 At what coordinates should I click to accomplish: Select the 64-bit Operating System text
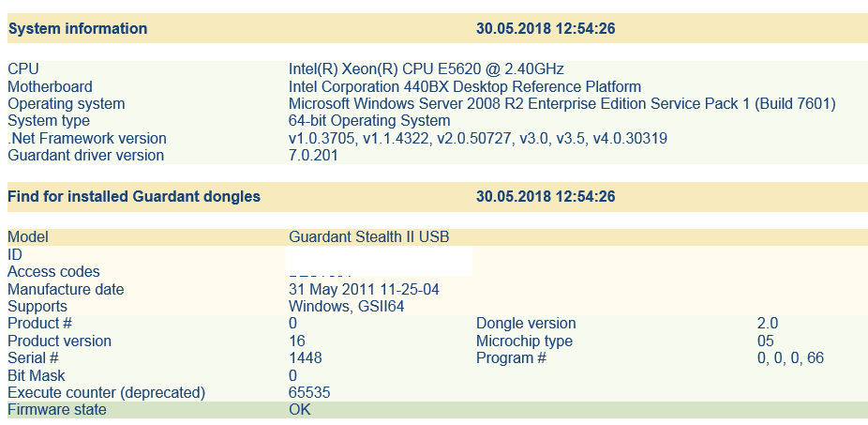tap(369, 121)
